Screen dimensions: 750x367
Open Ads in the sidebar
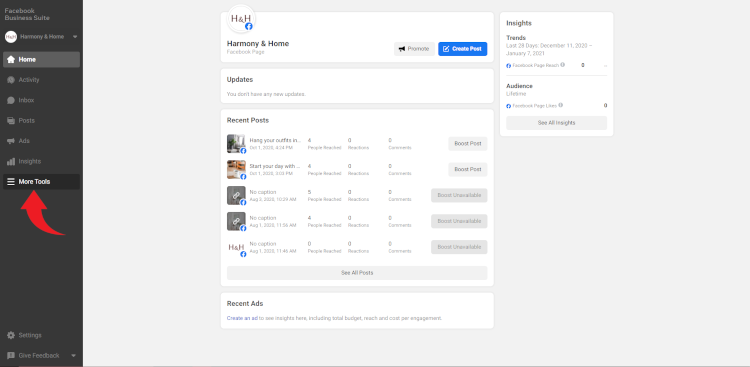tap(41, 141)
